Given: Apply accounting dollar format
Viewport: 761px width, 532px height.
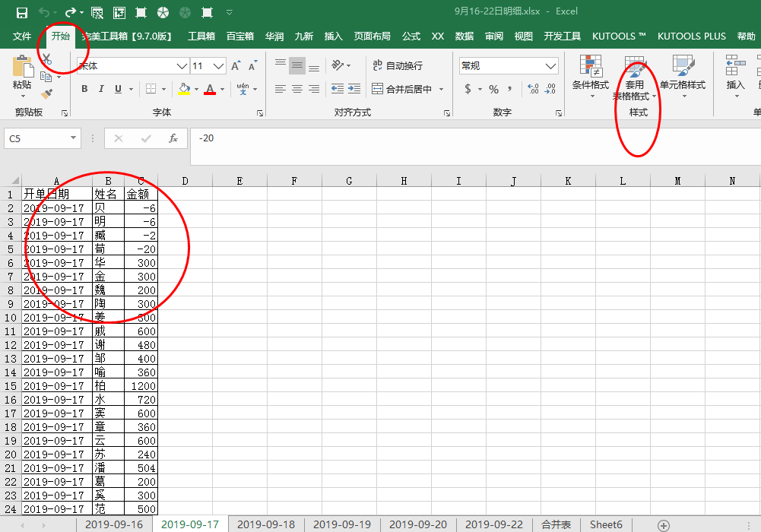Looking at the screenshot, I should pos(468,89).
